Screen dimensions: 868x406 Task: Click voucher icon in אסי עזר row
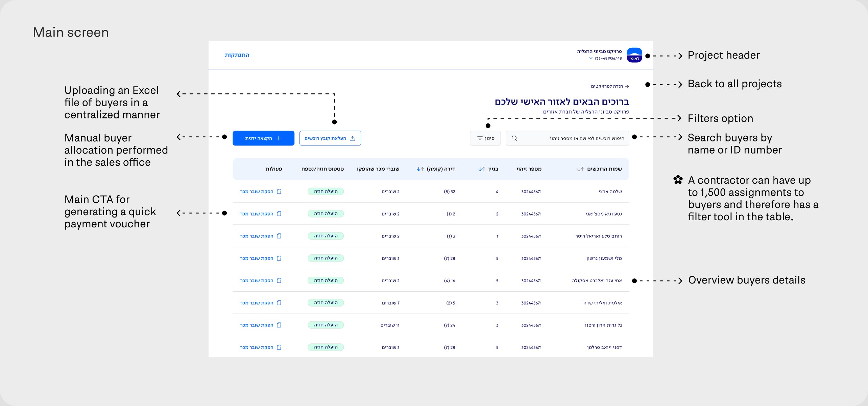click(x=279, y=280)
